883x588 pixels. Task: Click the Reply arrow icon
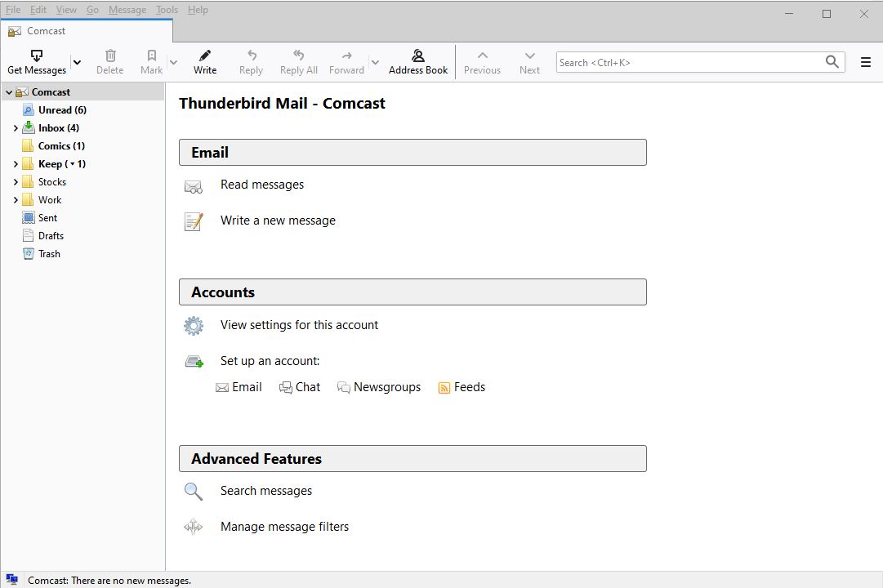pos(252,56)
